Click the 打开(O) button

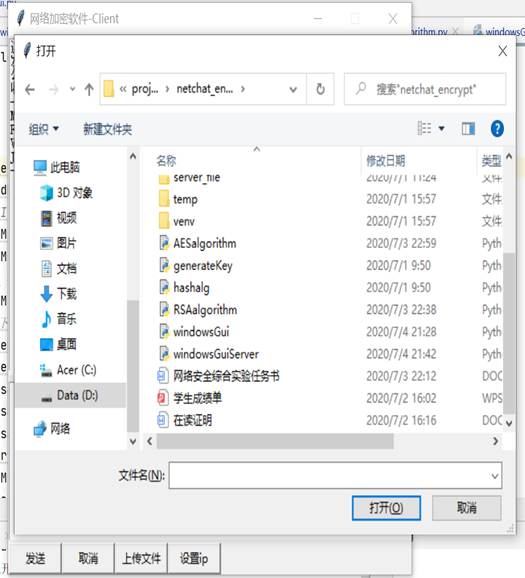click(386, 508)
